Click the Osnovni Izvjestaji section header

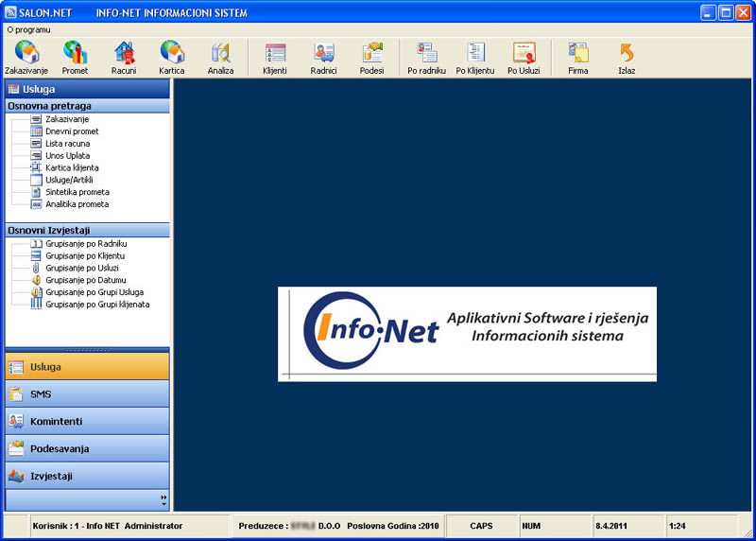(87, 230)
